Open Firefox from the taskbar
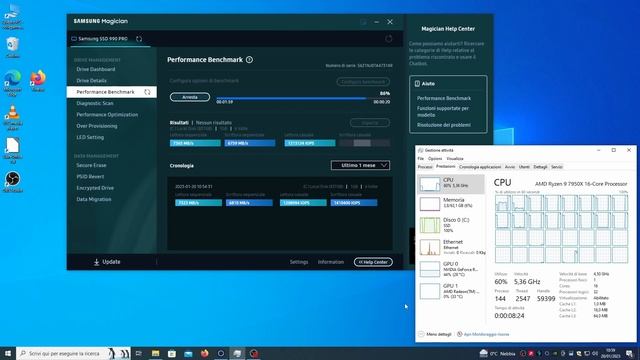640x360 pixels. coord(204,353)
